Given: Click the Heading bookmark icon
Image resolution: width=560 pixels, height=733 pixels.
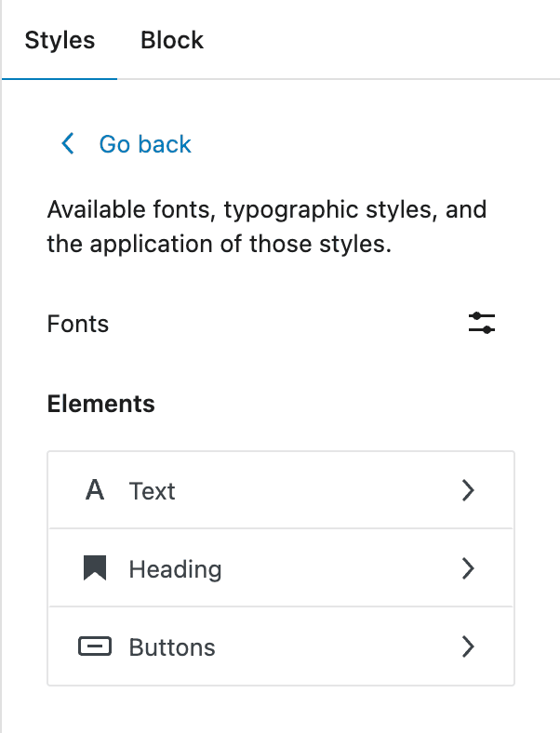Looking at the screenshot, I should (95, 568).
